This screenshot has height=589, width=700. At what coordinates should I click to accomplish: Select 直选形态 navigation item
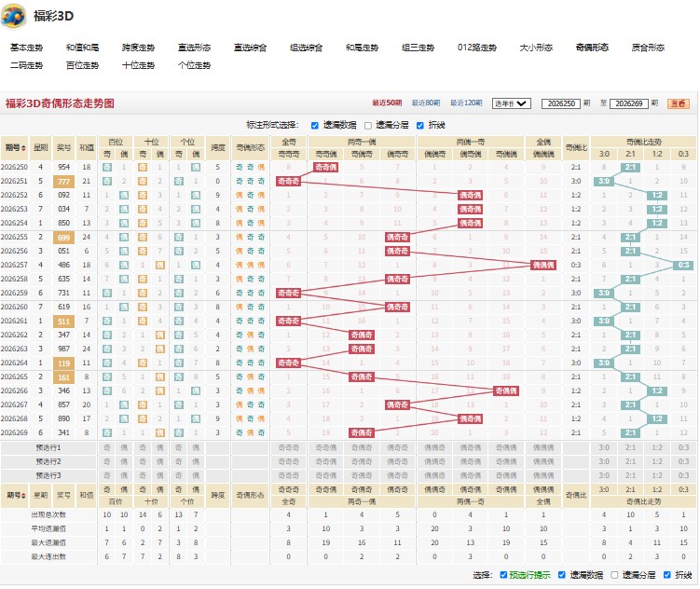[x=194, y=48]
